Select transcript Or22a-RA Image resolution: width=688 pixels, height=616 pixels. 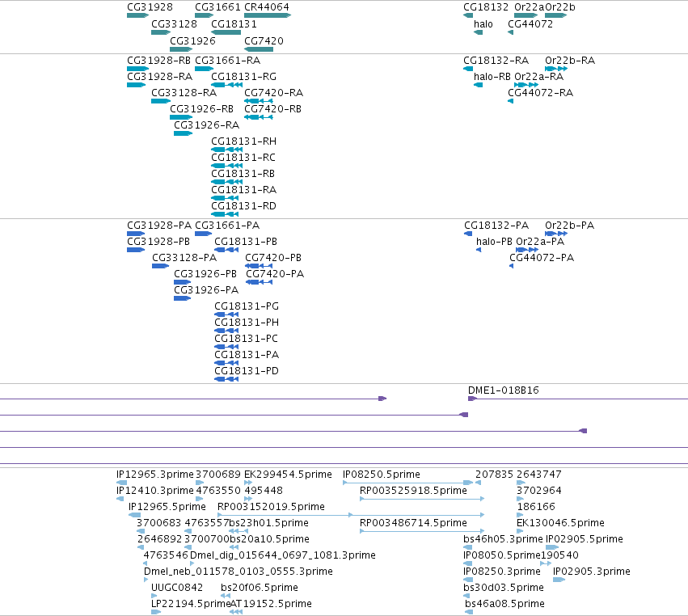pyautogui.click(x=538, y=76)
